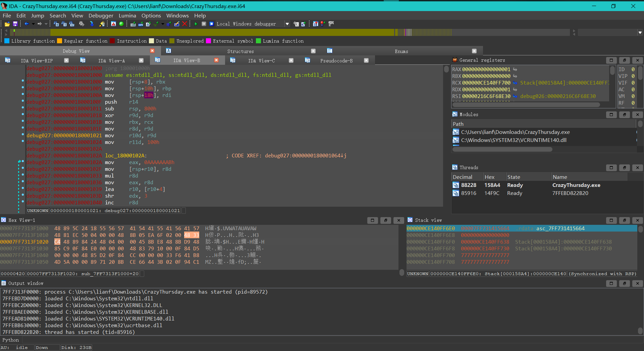Image resolution: width=644 pixels, height=351 pixels.
Task: Click the General registers panel icon
Action: click(x=455, y=60)
